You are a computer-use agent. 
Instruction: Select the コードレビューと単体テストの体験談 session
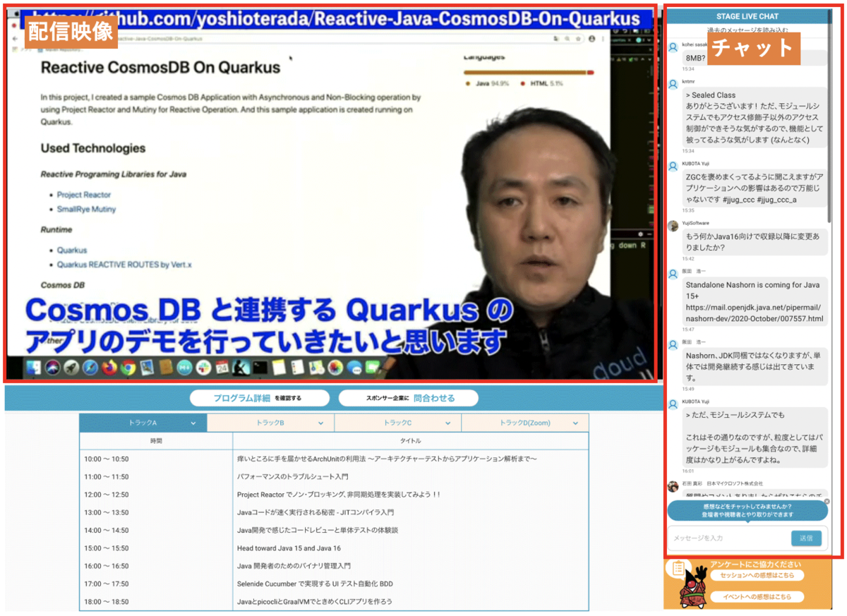click(318, 530)
